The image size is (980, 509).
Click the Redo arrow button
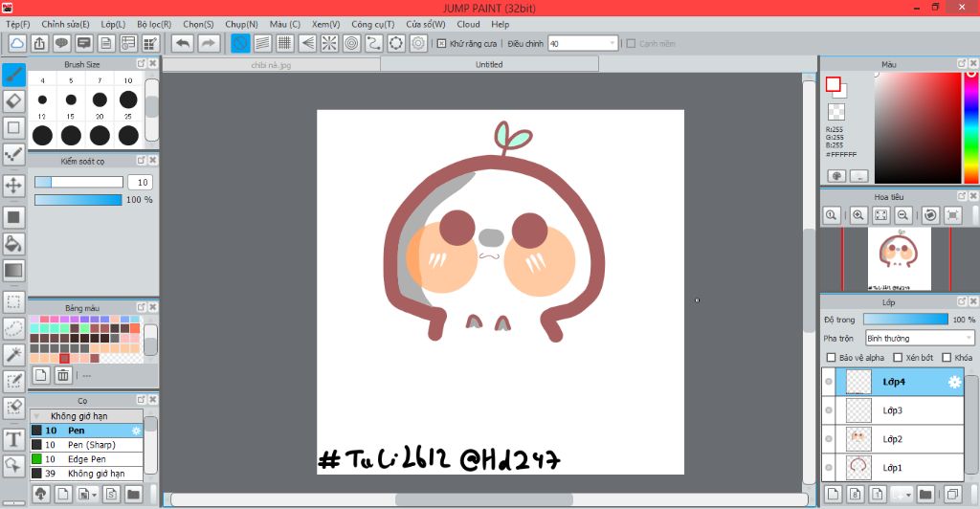point(209,43)
